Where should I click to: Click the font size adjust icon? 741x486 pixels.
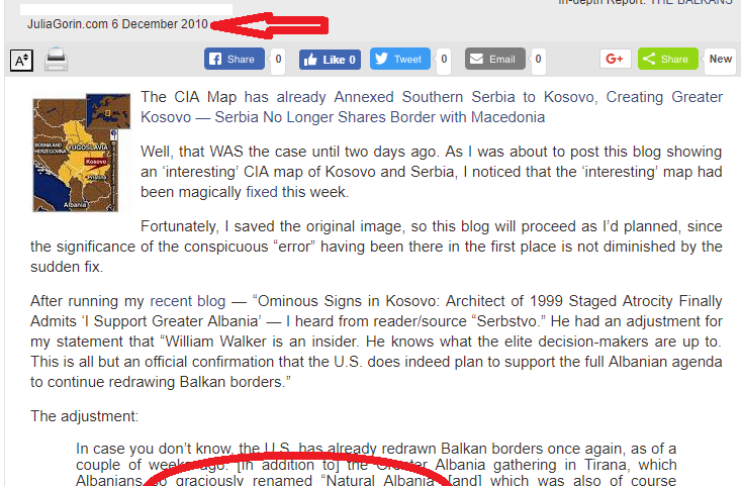21,61
